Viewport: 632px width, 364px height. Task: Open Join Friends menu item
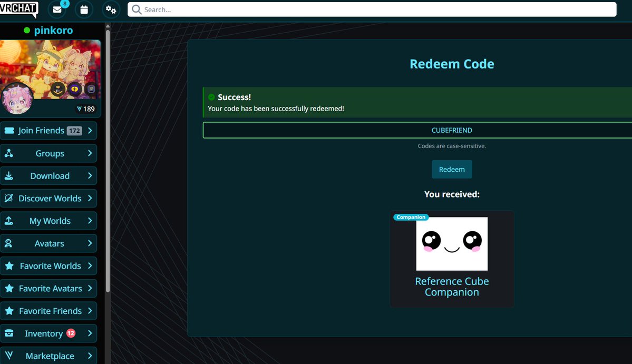coord(48,131)
